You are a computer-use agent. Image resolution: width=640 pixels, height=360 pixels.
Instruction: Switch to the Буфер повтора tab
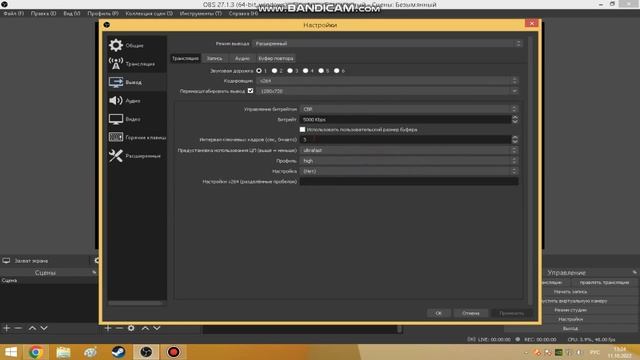tap(276, 58)
